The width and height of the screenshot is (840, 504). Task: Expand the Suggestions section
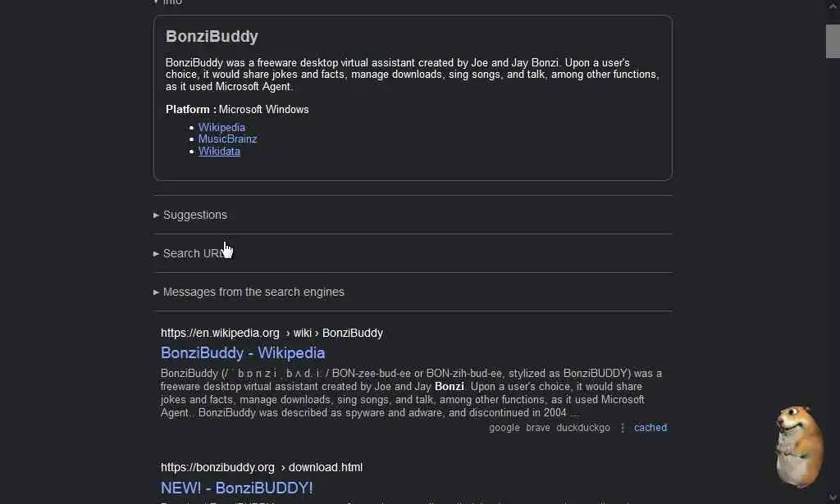190,215
